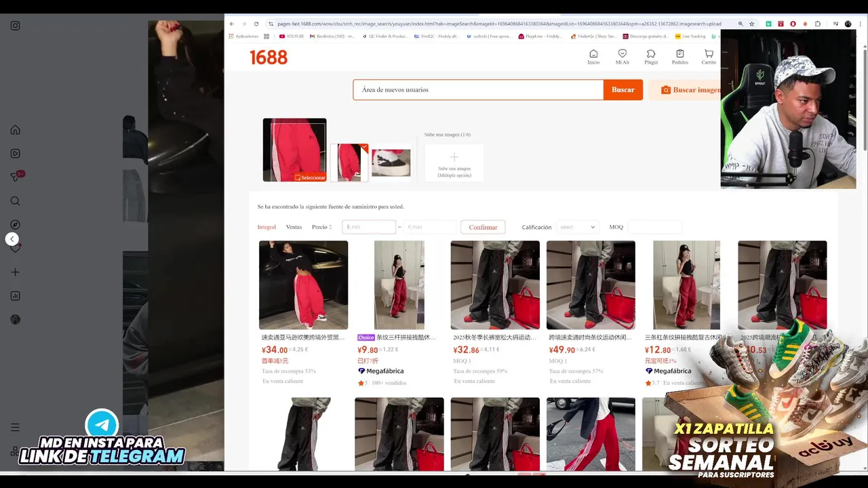Click the search input field
This screenshot has width=868, height=488.
(478, 89)
